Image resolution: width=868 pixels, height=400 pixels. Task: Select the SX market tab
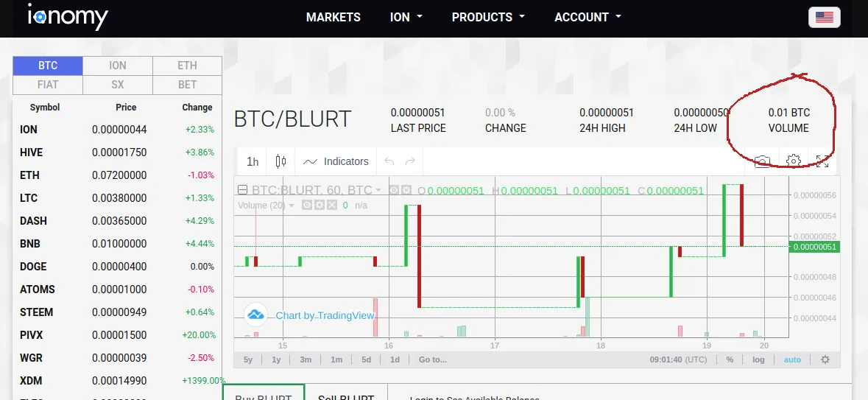coord(117,85)
